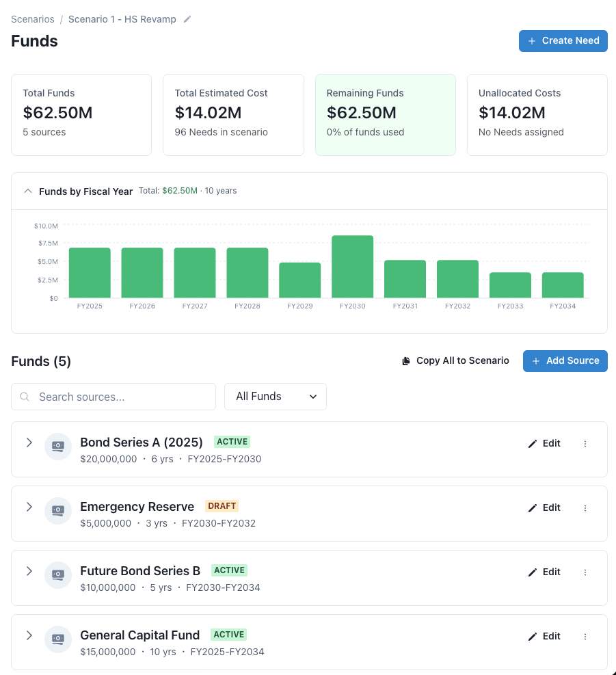
Task: Click the Bond Series A (2025) title
Action: (142, 442)
